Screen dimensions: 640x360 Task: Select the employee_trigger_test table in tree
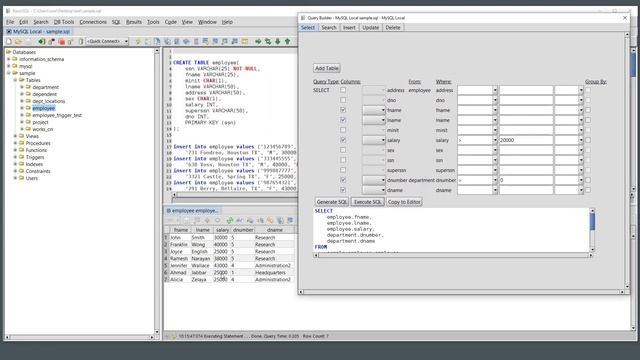coord(57,115)
